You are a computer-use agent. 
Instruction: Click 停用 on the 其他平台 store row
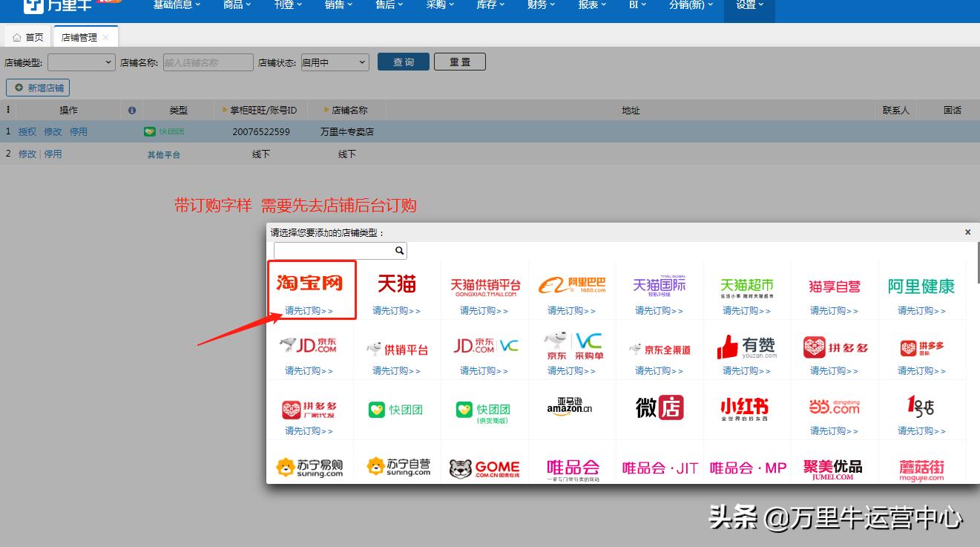pyautogui.click(x=52, y=154)
